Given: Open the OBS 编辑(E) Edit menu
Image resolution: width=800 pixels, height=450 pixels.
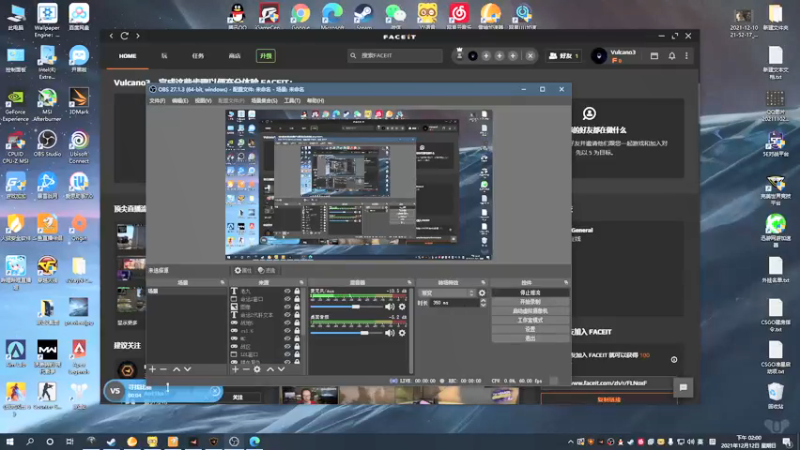Looking at the screenshot, I should (x=180, y=101).
